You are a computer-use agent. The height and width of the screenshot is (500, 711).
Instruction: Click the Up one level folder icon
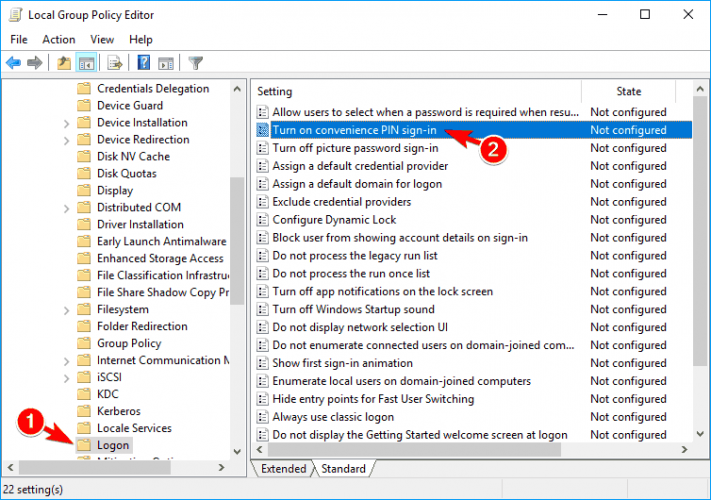64,63
